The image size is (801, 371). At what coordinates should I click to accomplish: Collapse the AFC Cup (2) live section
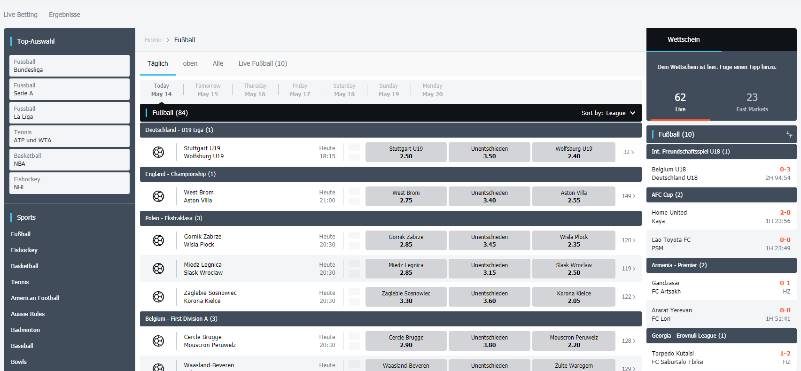click(721, 195)
